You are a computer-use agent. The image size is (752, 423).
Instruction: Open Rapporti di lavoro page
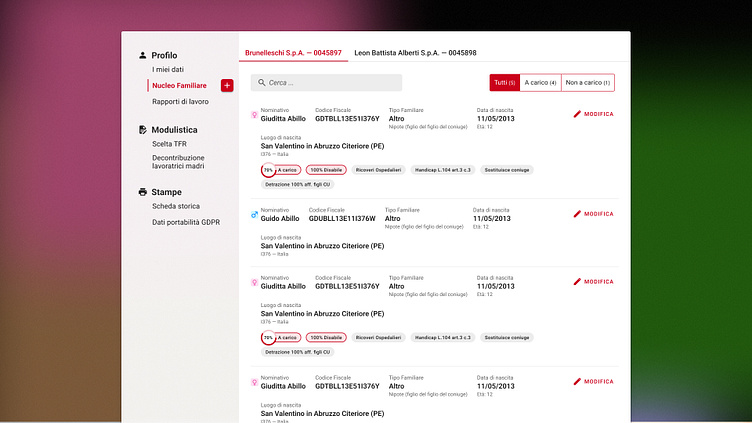180,102
